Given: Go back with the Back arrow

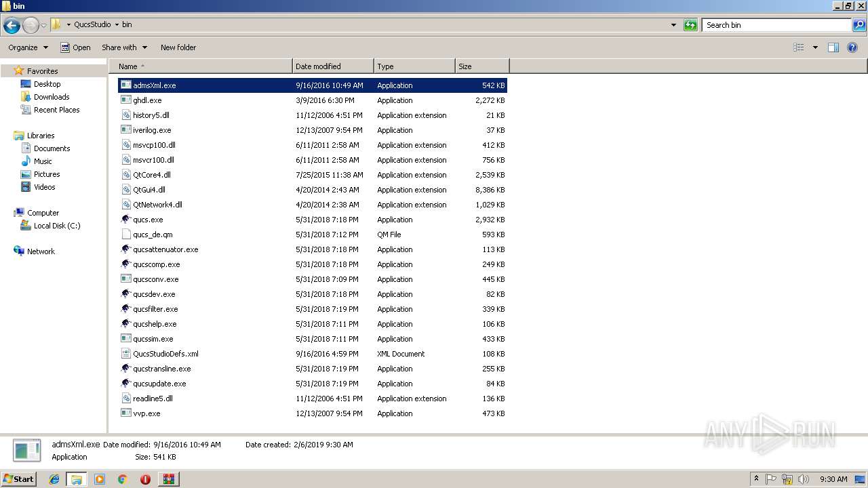Looking at the screenshot, I should click(x=12, y=26).
